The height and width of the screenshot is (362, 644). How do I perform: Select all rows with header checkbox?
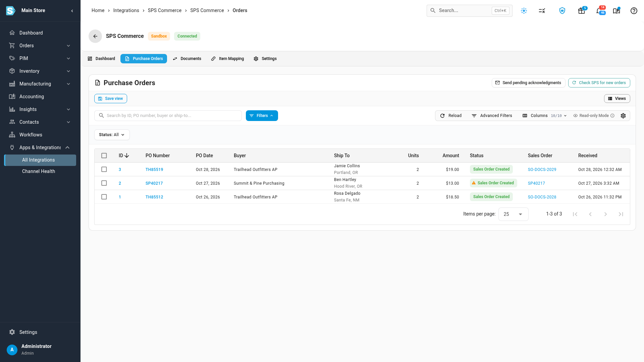pyautogui.click(x=104, y=156)
